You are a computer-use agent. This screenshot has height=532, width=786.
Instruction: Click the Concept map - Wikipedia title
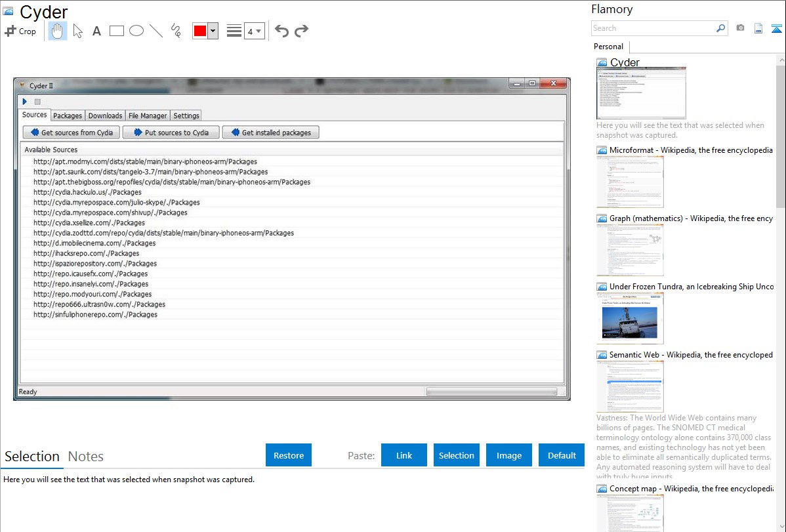(692, 488)
